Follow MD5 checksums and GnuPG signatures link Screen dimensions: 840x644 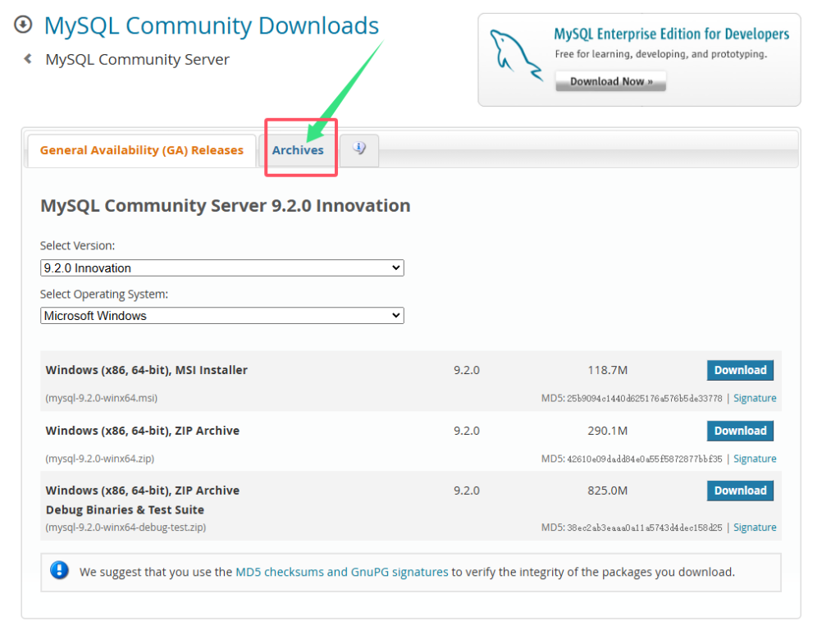tap(341, 572)
